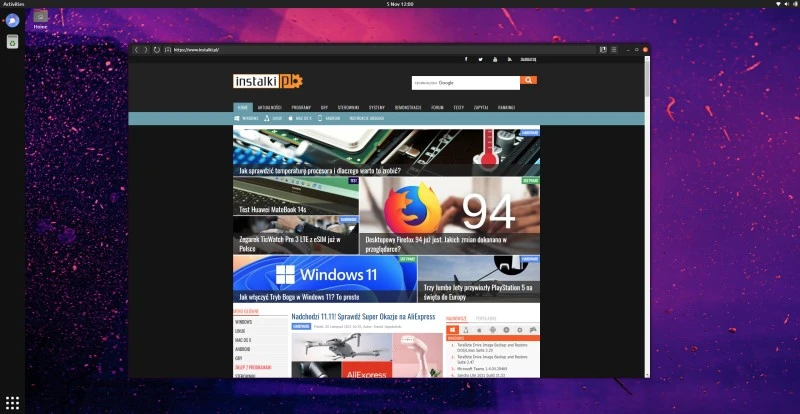Image resolution: width=800 pixels, height=414 pixels.
Task: Click the site security icon before the URL
Action: [168, 50]
